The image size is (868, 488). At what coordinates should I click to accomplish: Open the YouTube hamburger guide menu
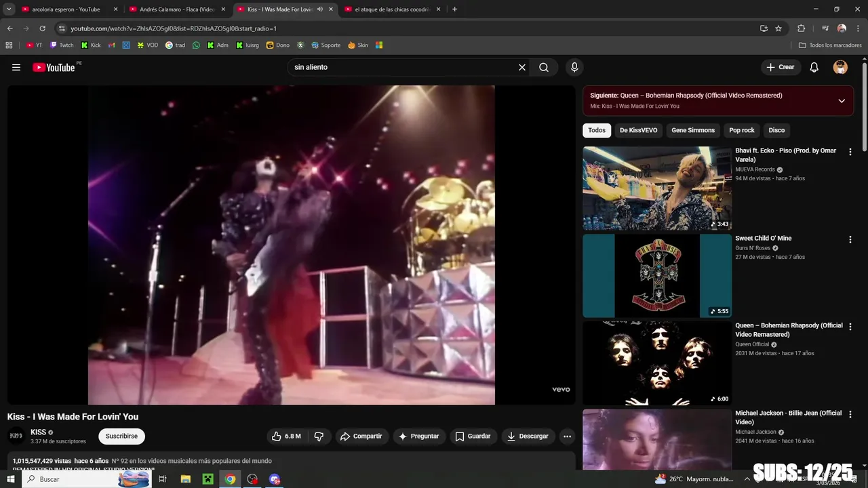[16, 67]
